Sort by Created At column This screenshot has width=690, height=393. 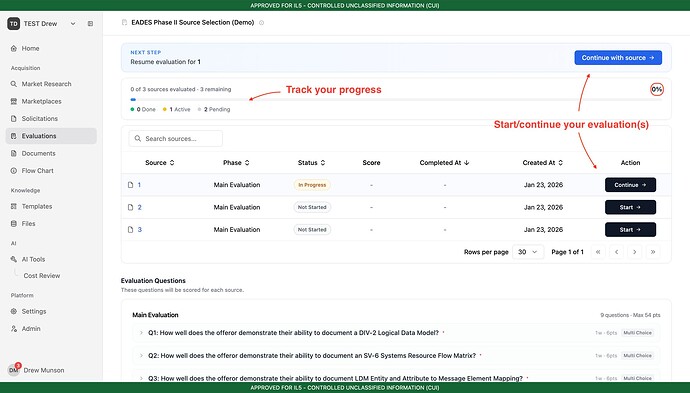pos(543,163)
